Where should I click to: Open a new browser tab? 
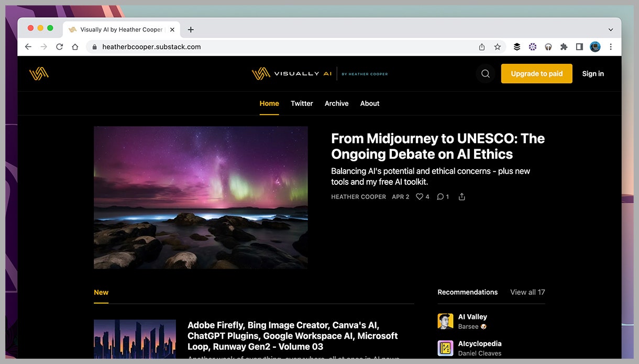coord(191,30)
